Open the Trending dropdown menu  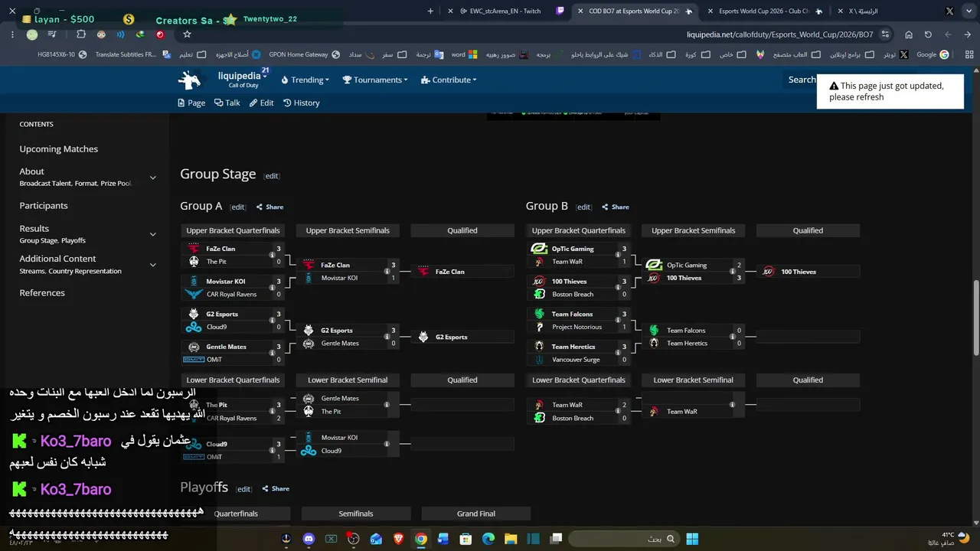305,80
